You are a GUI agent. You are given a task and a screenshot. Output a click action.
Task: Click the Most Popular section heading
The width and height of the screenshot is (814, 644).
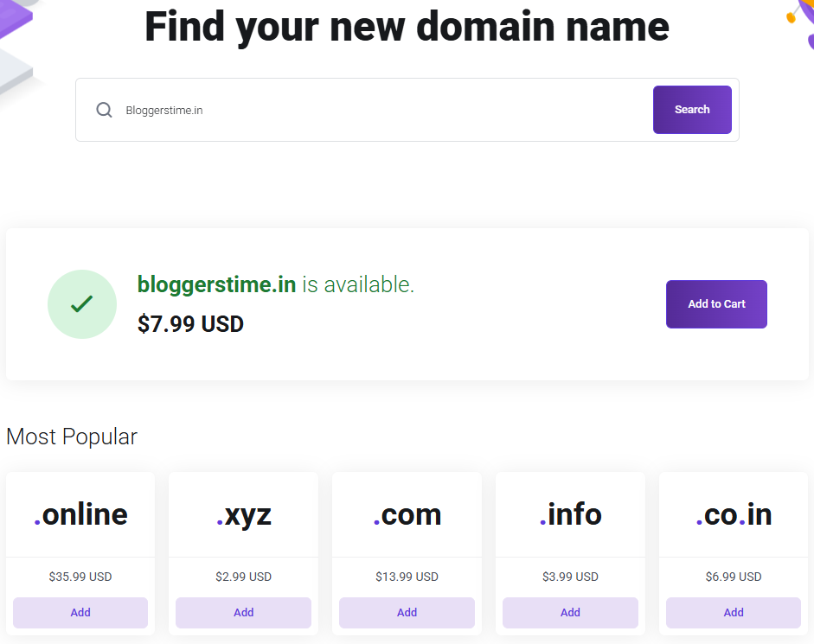[72, 437]
